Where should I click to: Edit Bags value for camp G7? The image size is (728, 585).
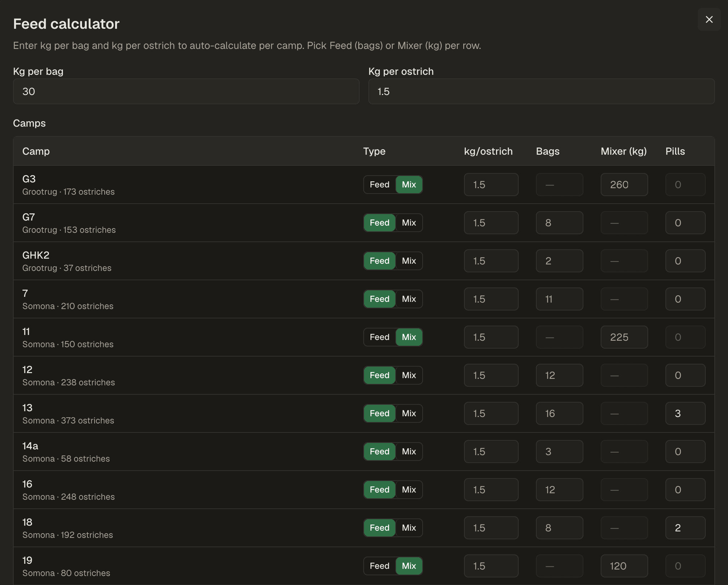559,223
